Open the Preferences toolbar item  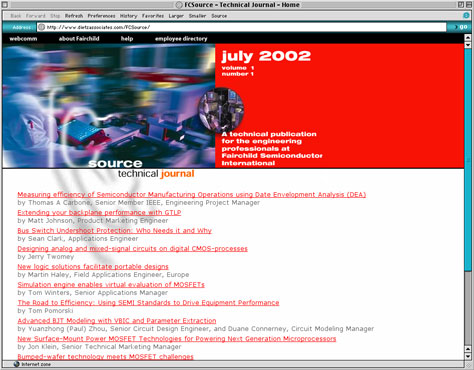101,16
